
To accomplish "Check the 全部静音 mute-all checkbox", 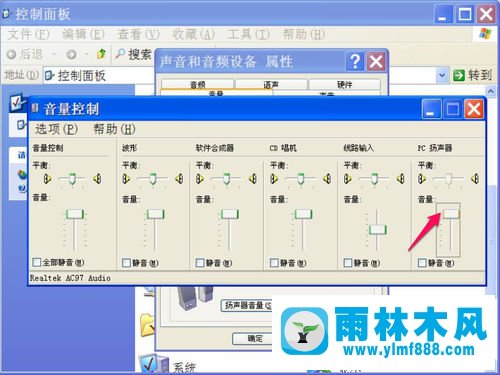I will 37,262.
